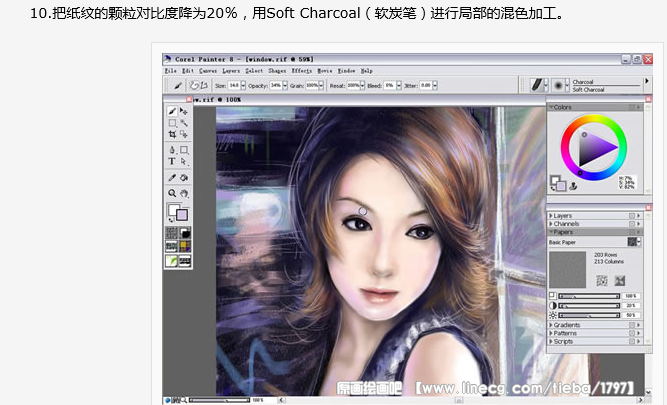This screenshot has width=667, height=405.
Task: Close the toolbox palette
Action: 189,99
